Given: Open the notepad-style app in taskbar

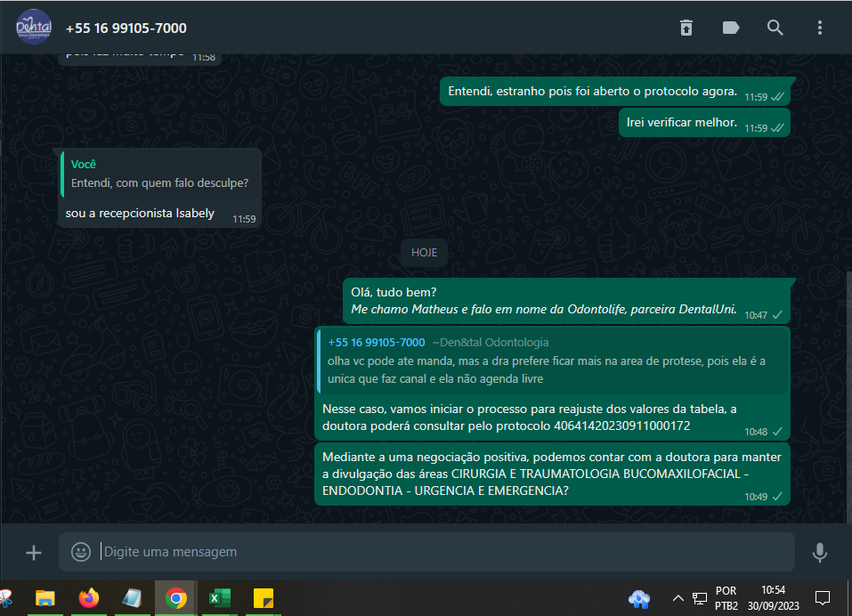Looking at the screenshot, I should (x=132, y=598).
